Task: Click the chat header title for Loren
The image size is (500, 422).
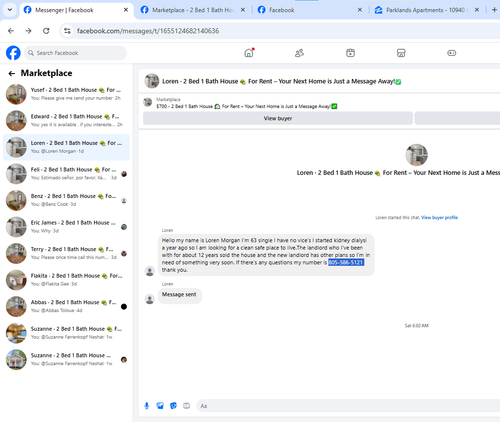Action: tap(282, 81)
